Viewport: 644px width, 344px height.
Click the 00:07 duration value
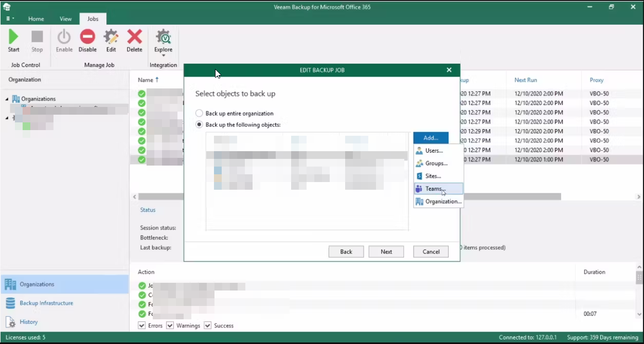[590, 314]
